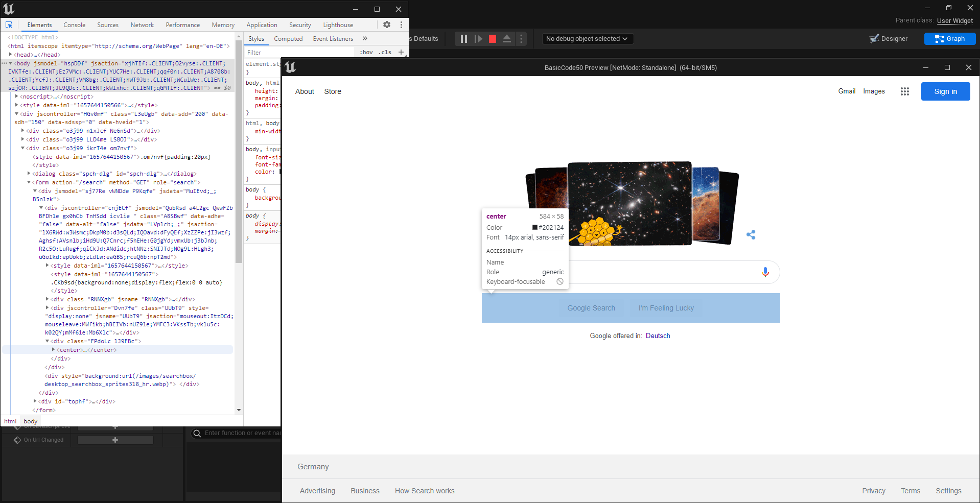Screen dimensions: 980x503
Task: Pause the simulation in Unreal toolbar
Action: point(463,39)
